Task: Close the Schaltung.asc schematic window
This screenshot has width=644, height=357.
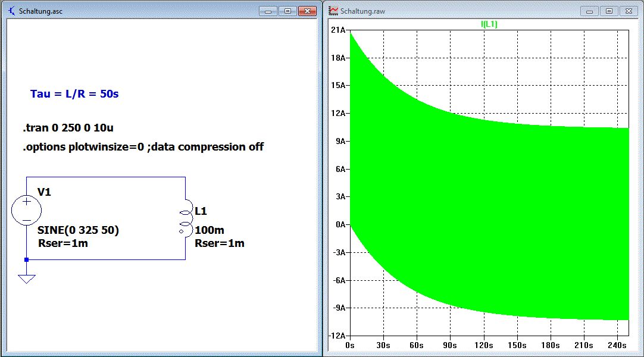Action: 307,11
